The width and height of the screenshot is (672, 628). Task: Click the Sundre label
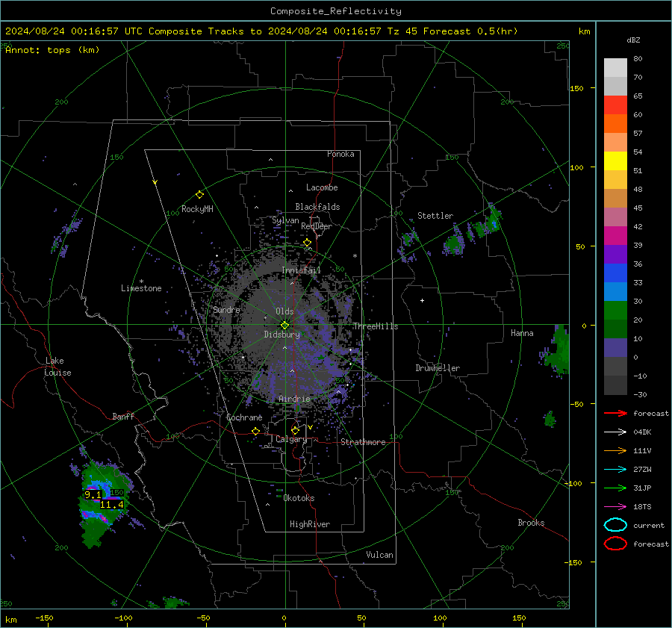point(226,309)
